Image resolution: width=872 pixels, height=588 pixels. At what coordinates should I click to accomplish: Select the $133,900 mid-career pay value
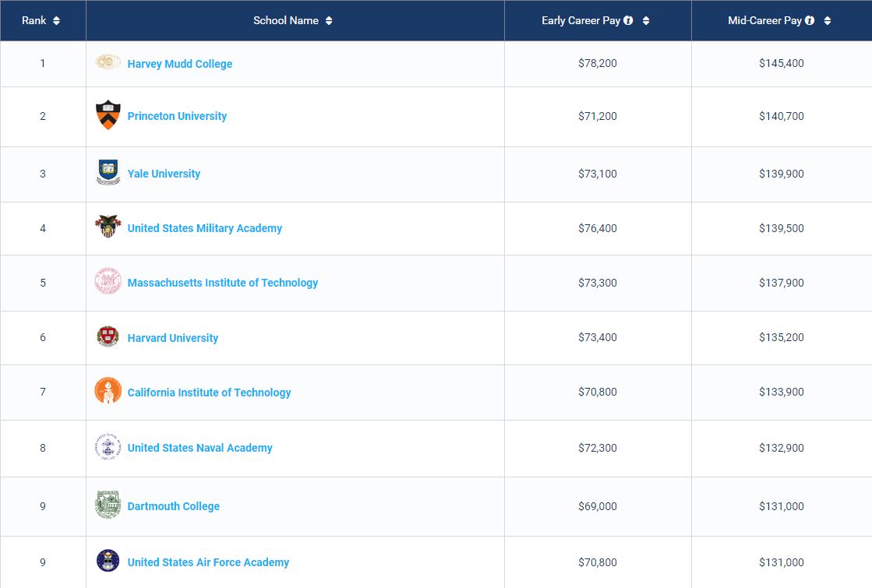tap(782, 392)
